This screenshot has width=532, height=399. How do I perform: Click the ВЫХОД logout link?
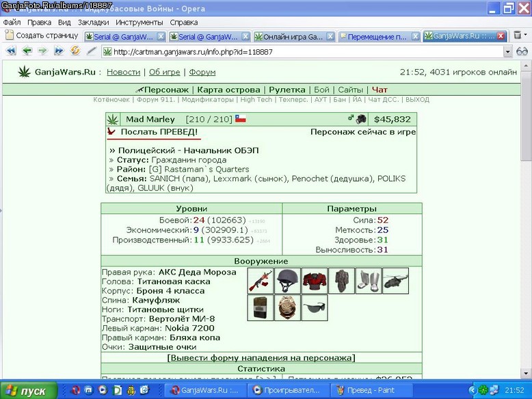[417, 99]
